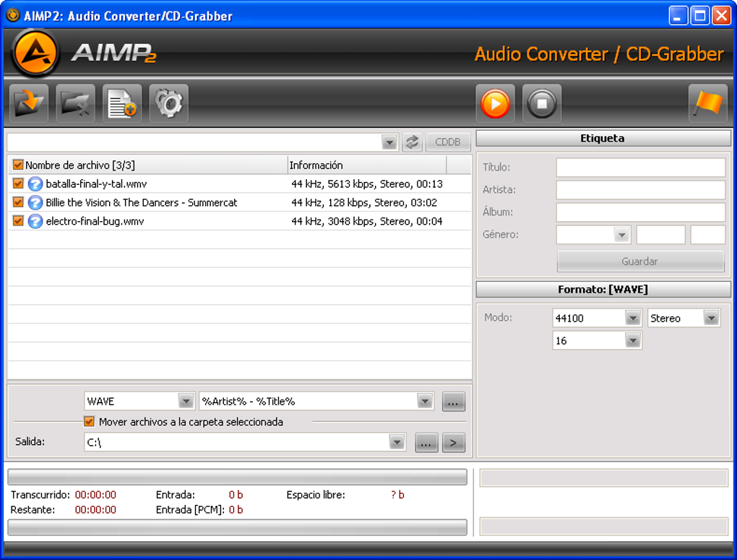Click the Transcurrido 00:00:00 value
Image resolution: width=737 pixels, height=560 pixels.
pos(95,495)
